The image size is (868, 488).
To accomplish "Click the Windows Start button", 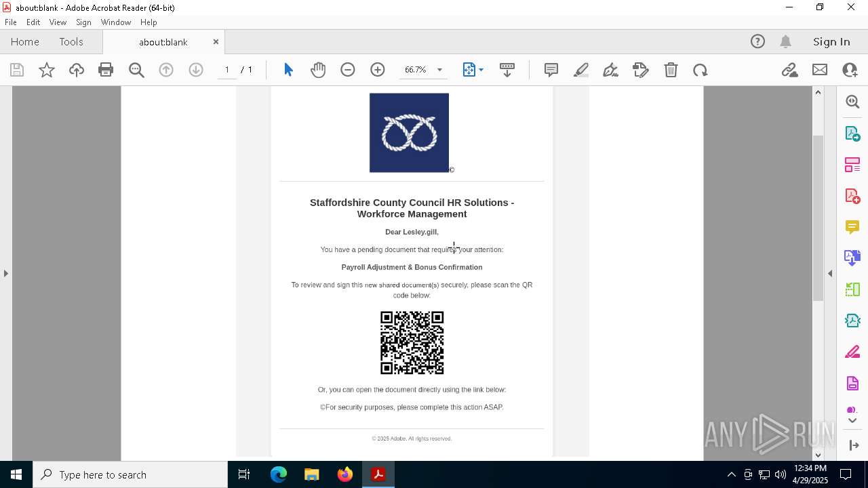I will (16, 474).
